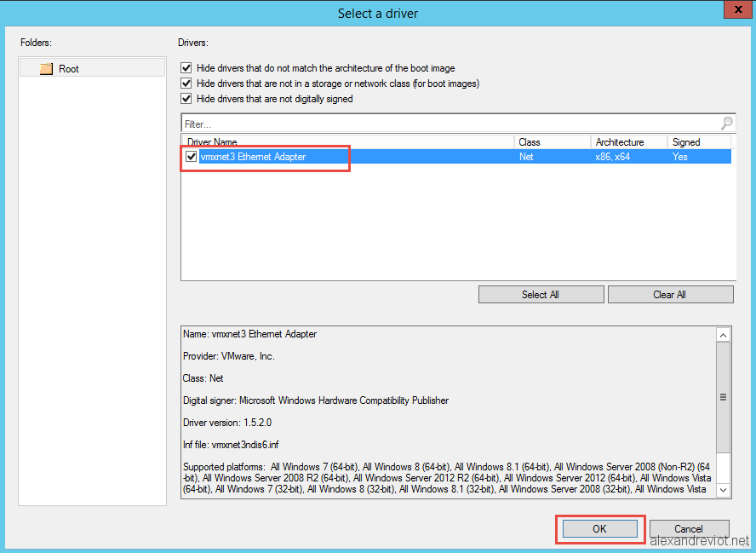Click the Inf file: vmxnet3ndis6.inf line
This screenshot has width=756, height=553.
231,445
